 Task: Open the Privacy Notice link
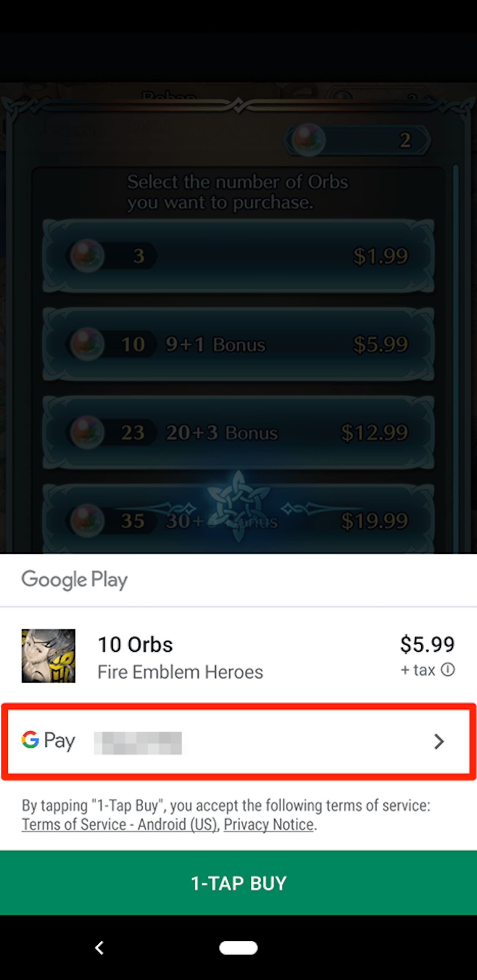269,824
